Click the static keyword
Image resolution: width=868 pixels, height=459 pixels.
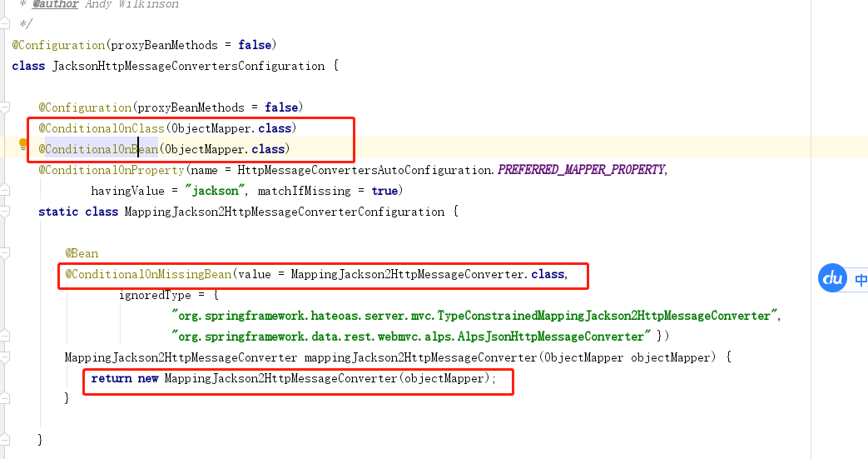tap(58, 212)
